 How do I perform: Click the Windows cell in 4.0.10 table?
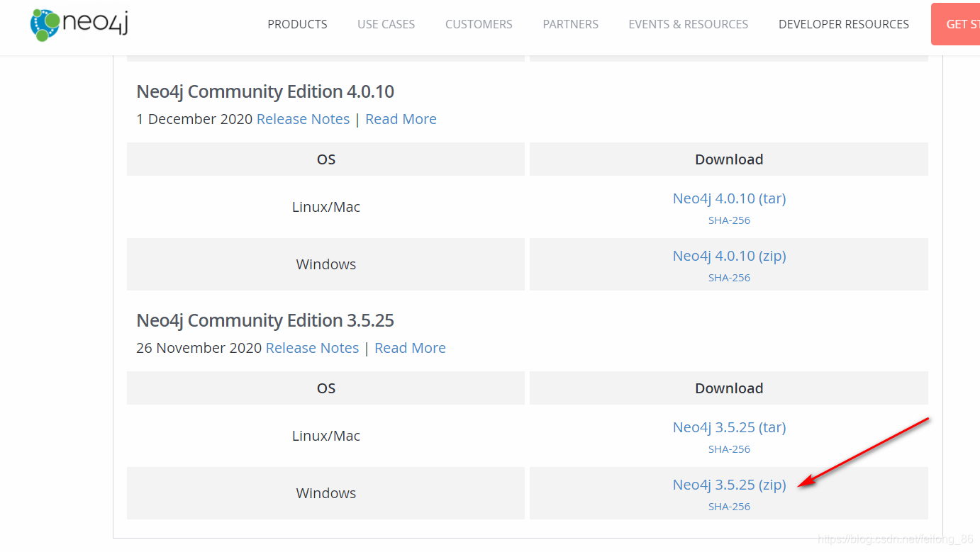tap(326, 264)
